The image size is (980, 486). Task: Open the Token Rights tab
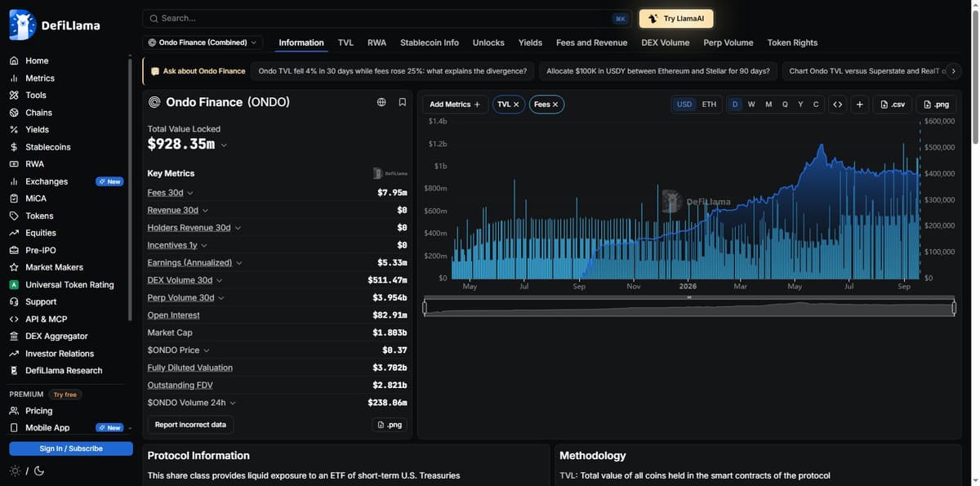pos(792,42)
